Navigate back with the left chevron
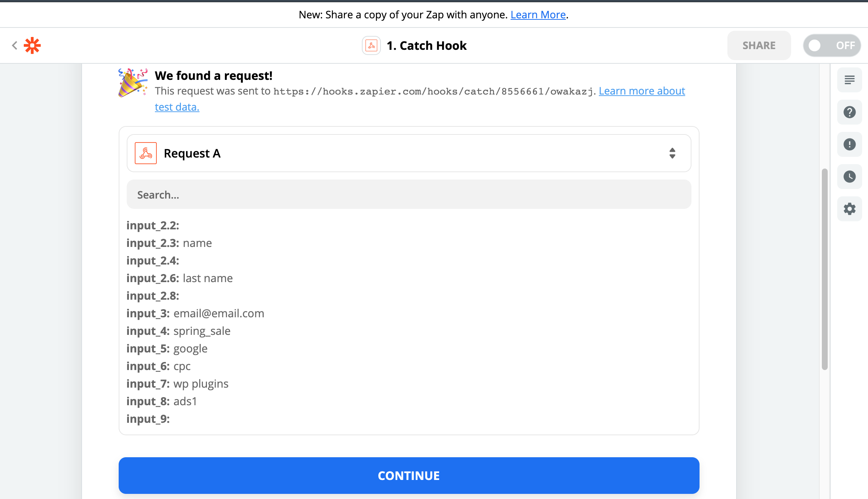Screen dimensions: 868x499 (x=14, y=45)
